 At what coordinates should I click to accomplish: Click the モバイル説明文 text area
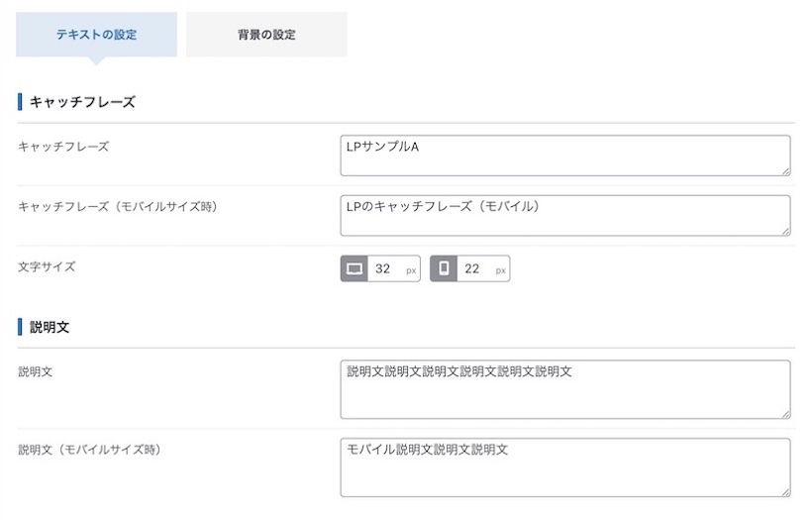(x=565, y=468)
